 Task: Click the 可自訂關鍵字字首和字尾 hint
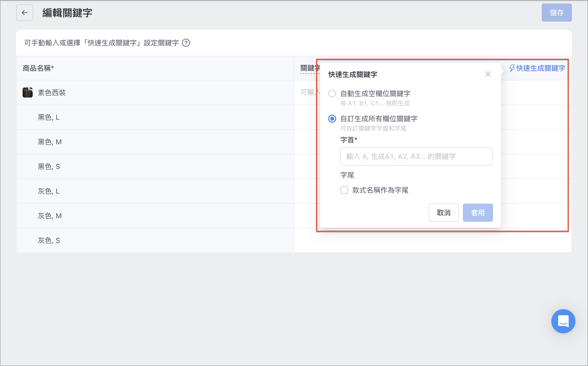pos(373,128)
